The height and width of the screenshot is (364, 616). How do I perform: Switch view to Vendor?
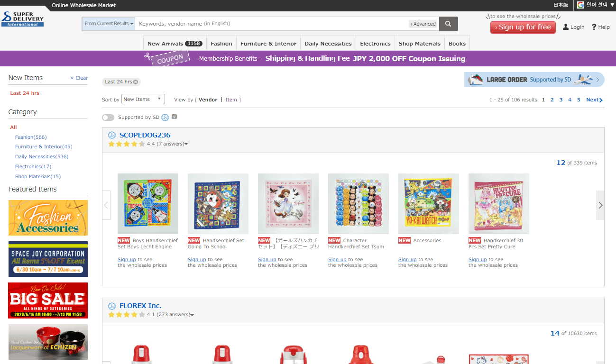[x=208, y=100]
